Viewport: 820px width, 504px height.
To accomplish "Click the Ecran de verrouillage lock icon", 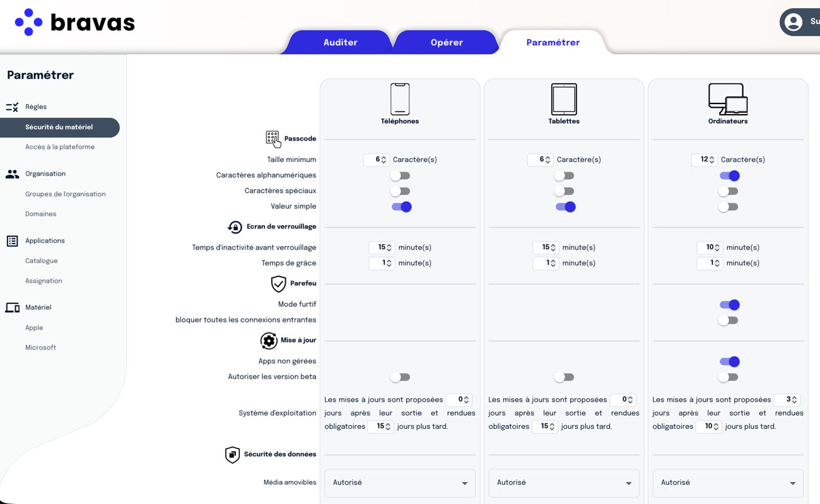I will pyautogui.click(x=235, y=227).
